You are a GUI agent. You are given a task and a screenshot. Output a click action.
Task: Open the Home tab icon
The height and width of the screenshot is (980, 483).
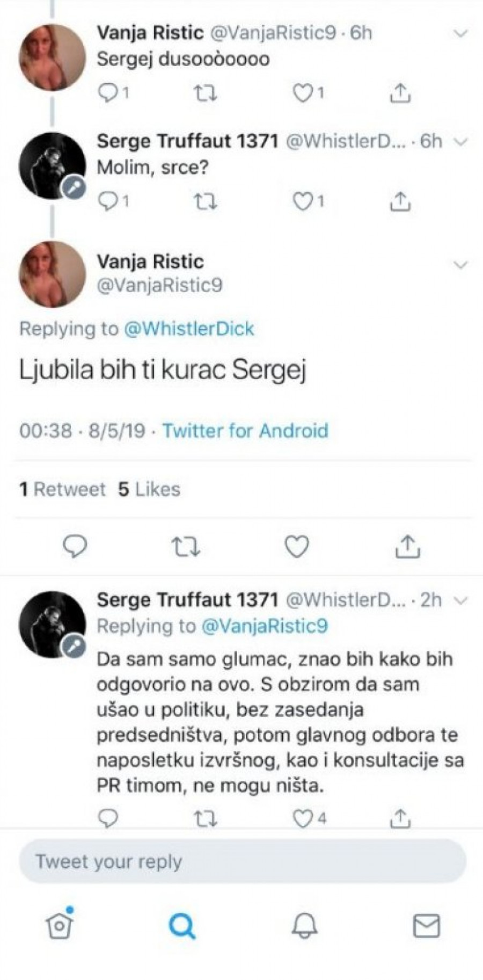pos(60,925)
